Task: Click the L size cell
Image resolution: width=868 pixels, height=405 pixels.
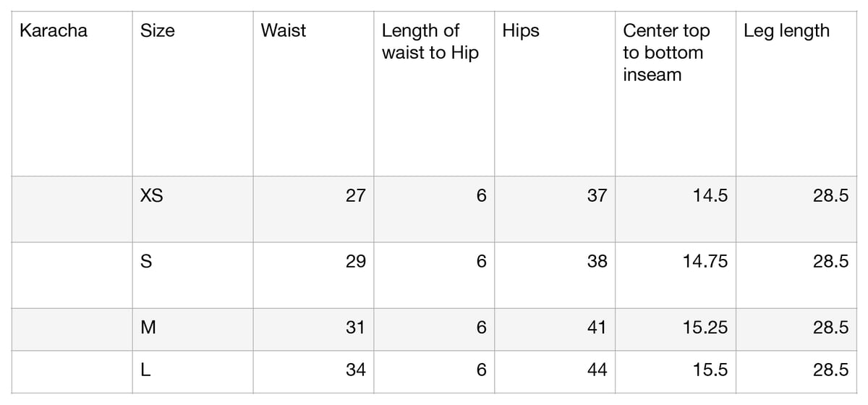Action: [192, 372]
